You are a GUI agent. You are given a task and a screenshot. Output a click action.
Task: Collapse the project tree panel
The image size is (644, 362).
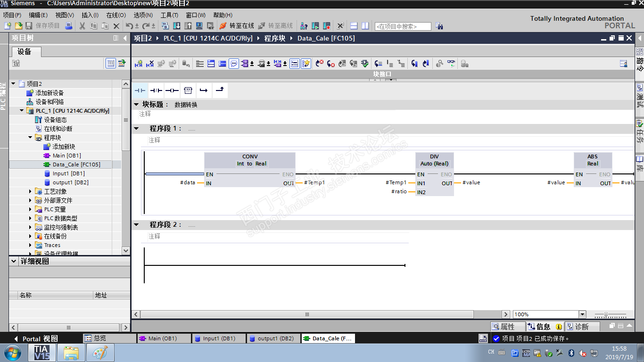(x=125, y=38)
